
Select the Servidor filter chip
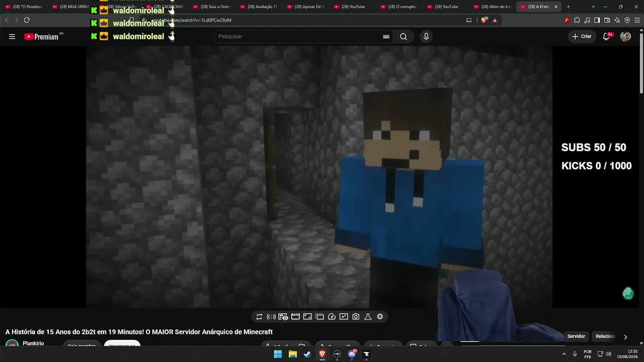pyautogui.click(x=576, y=336)
